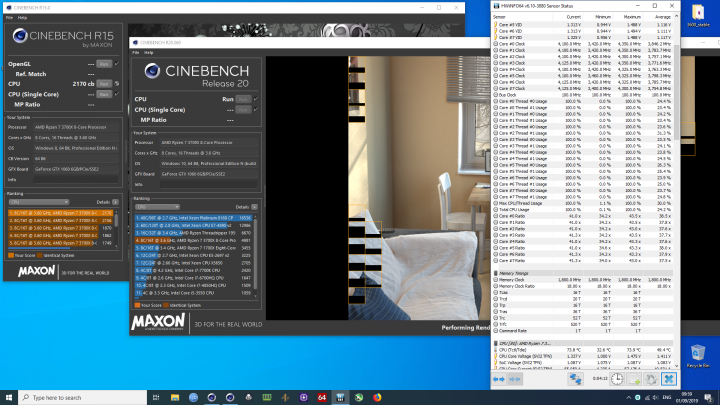
Task: Click HWiNFO shrink columns arrows button
Action: point(515,379)
